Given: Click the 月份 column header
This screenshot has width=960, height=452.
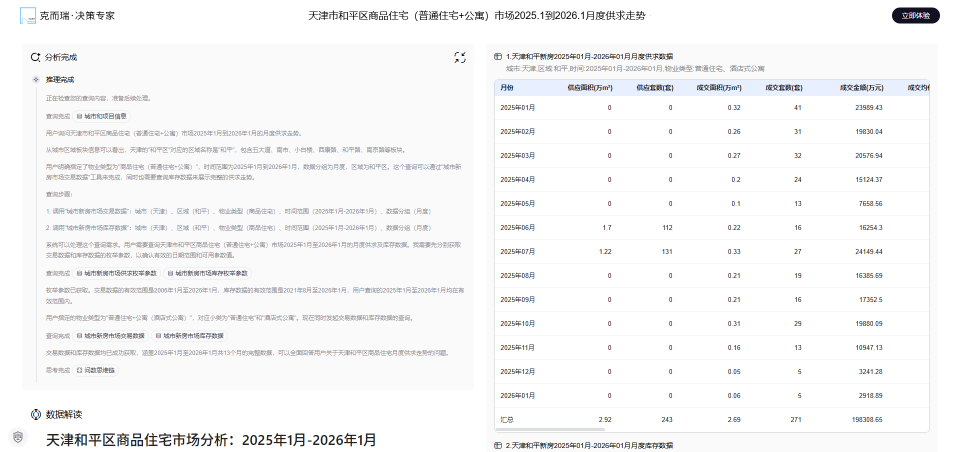Looking at the screenshot, I should (x=507, y=88).
